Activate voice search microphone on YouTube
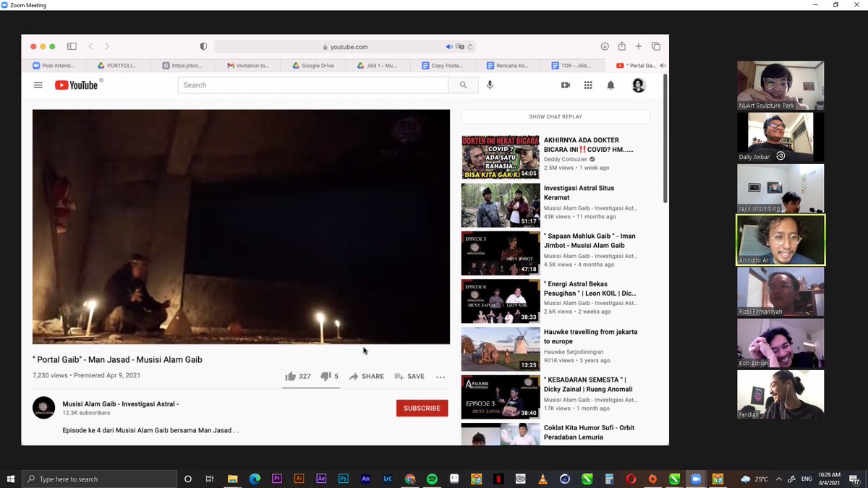This screenshot has width=868, height=488. tap(490, 85)
